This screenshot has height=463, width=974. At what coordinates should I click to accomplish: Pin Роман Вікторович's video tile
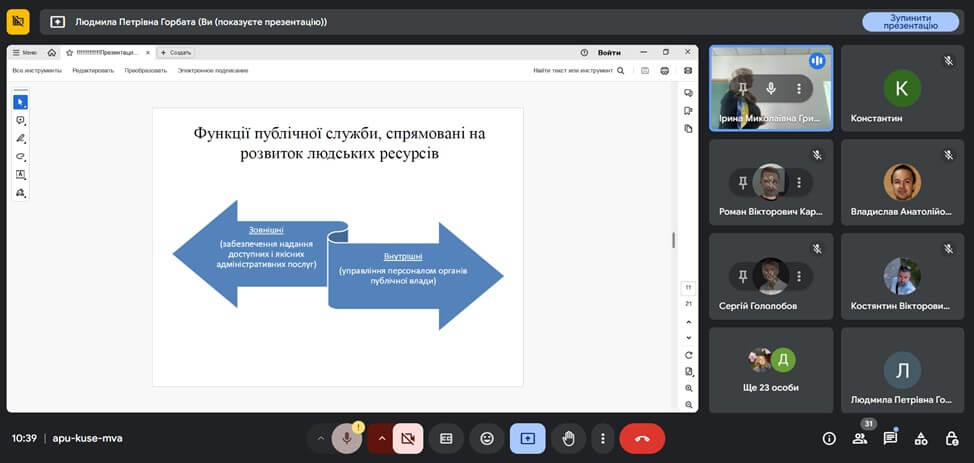(742, 182)
